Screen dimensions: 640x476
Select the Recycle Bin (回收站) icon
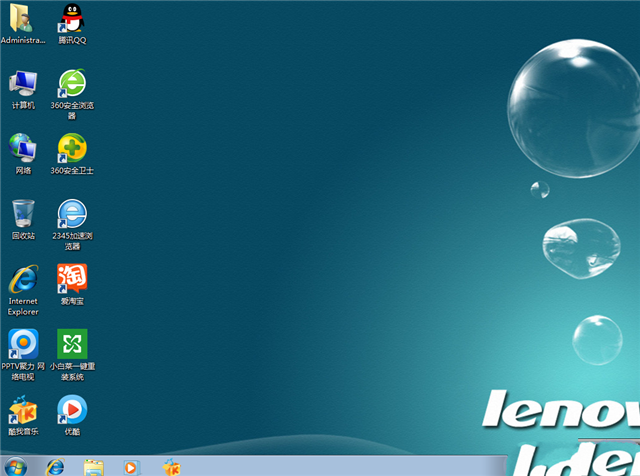[x=23, y=213]
